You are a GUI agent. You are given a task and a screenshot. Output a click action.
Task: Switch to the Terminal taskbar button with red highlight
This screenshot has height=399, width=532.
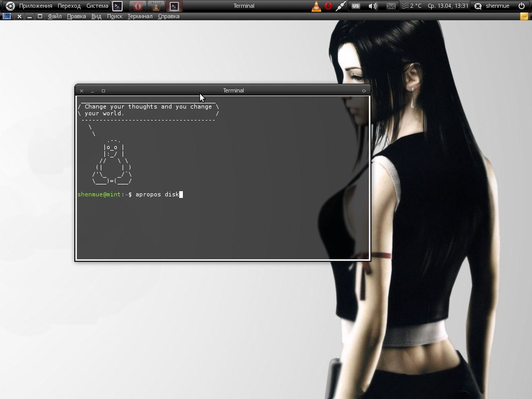(175, 6)
